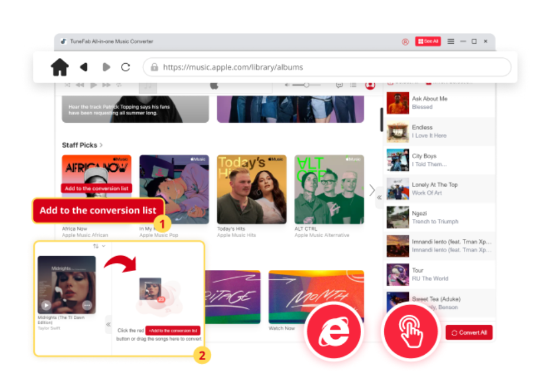Viewport: 550px width, 392px height.
Task: Adjust the player volume slider
Action: 306,85
